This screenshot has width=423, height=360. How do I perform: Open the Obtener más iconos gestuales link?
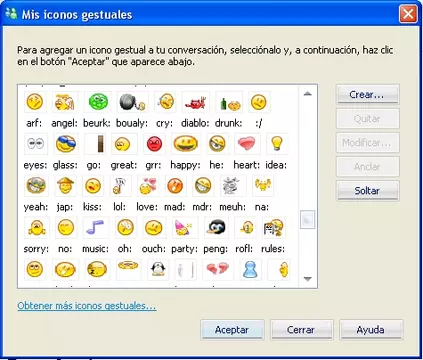point(87,306)
